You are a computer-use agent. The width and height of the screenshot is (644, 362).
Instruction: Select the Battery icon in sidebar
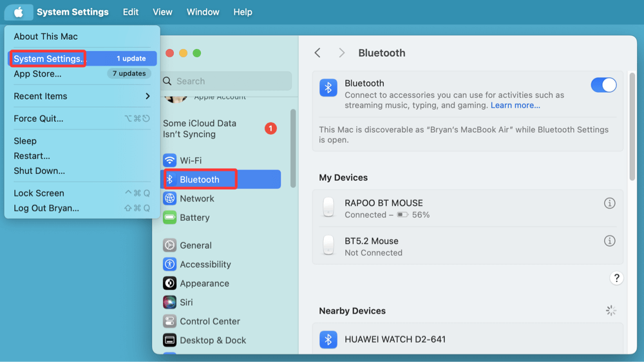[x=169, y=218]
